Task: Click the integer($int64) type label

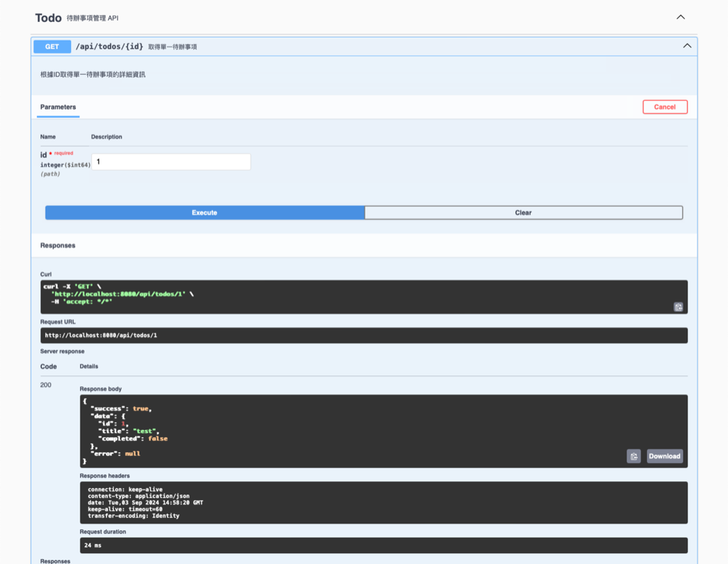Action: 65,165
